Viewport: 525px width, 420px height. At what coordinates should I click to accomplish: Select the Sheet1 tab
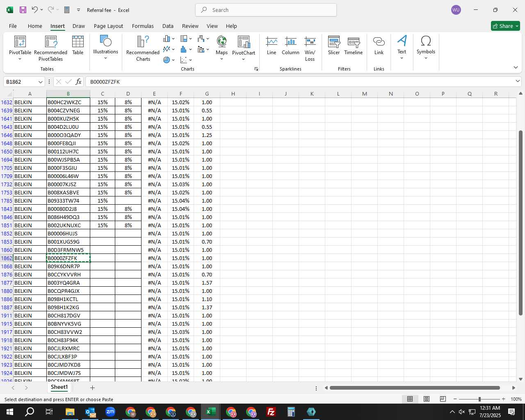(x=59, y=387)
